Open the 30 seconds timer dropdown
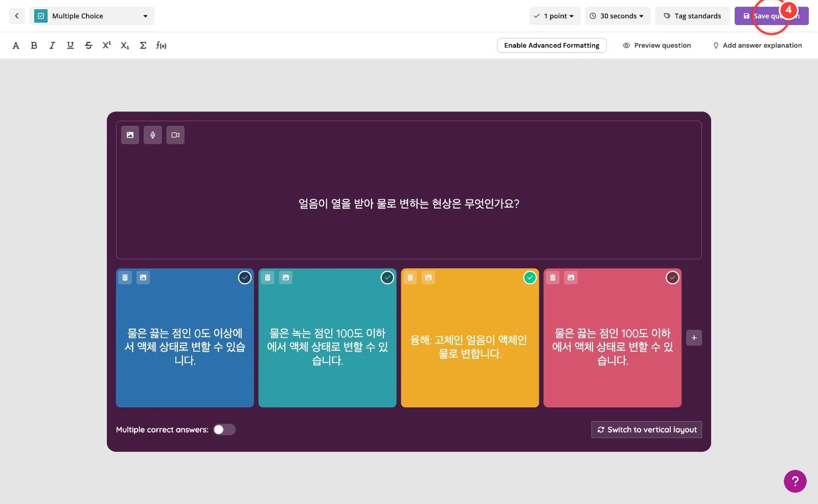818x504 pixels. 617,16
